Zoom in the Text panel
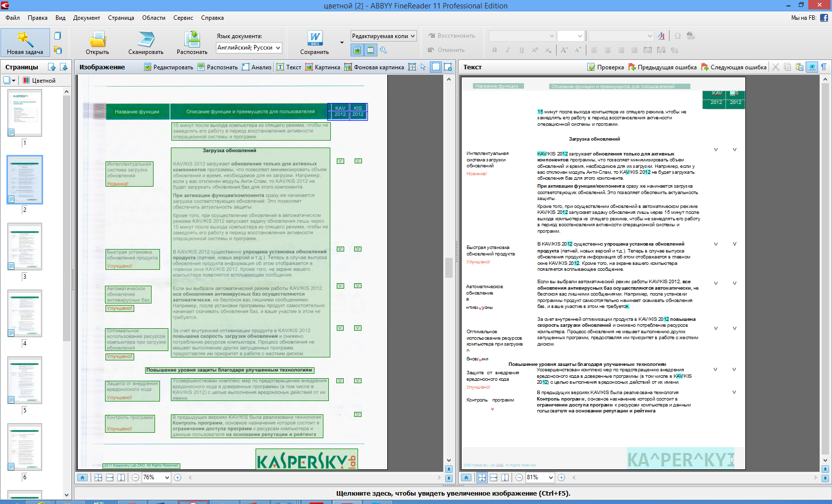This screenshot has height=504, width=832. tap(561, 478)
